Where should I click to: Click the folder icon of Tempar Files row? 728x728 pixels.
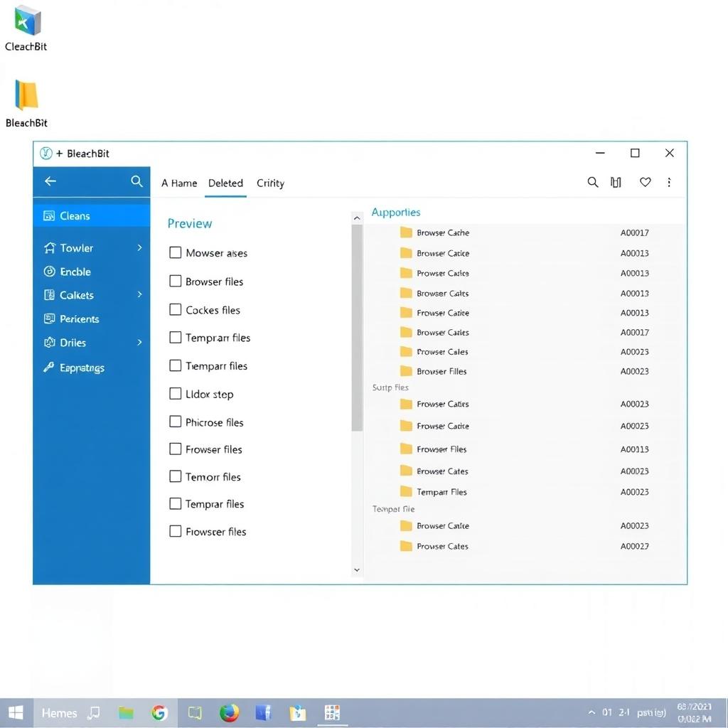[406, 491]
